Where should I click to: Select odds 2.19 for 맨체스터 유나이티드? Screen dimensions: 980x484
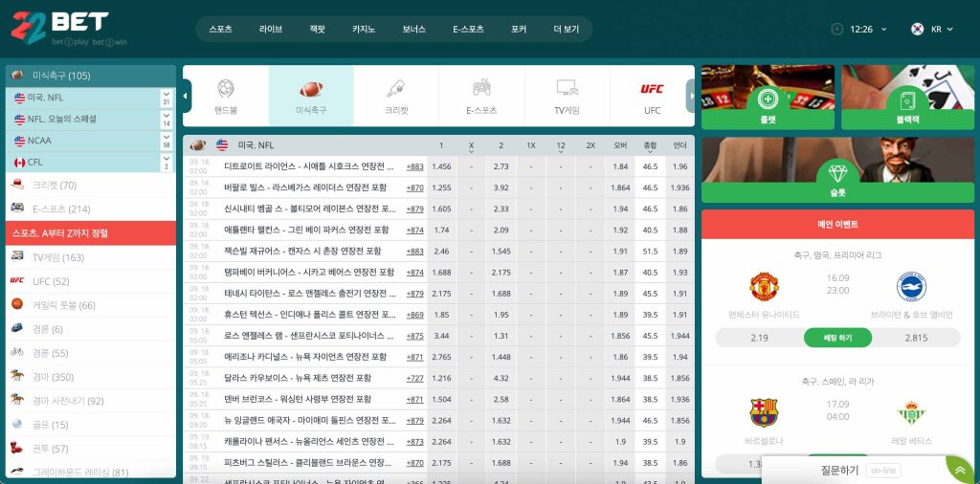click(759, 338)
